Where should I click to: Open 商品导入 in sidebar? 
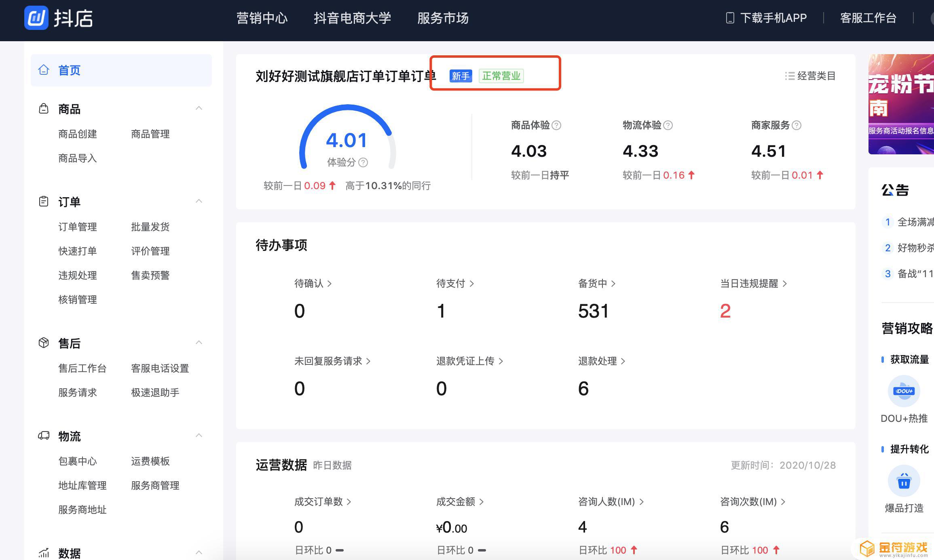[x=78, y=158]
